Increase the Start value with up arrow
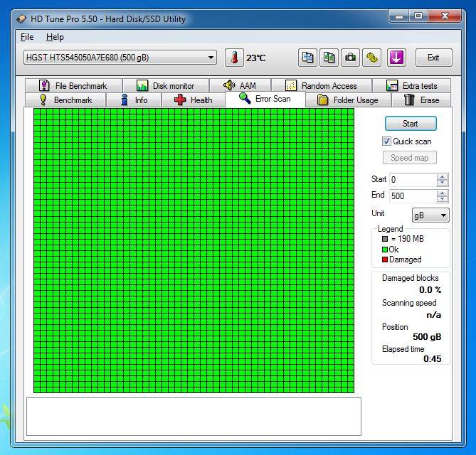Image resolution: width=476 pixels, height=455 pixels. click(443, 176)
